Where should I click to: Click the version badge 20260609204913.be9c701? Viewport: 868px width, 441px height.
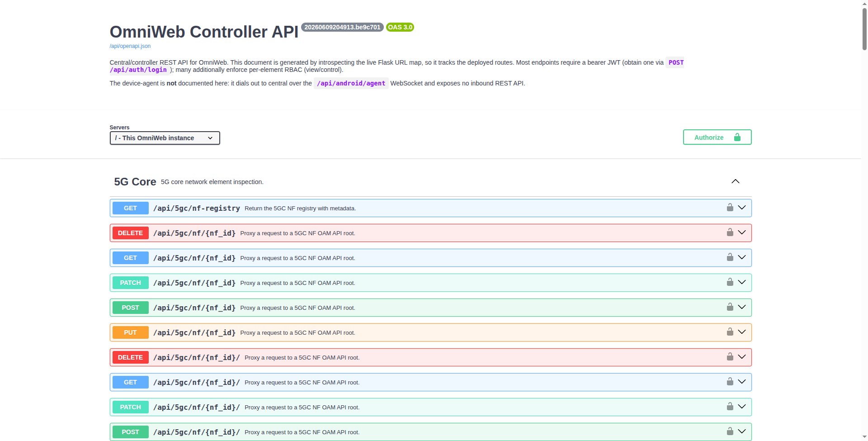[x=342, y=27]
